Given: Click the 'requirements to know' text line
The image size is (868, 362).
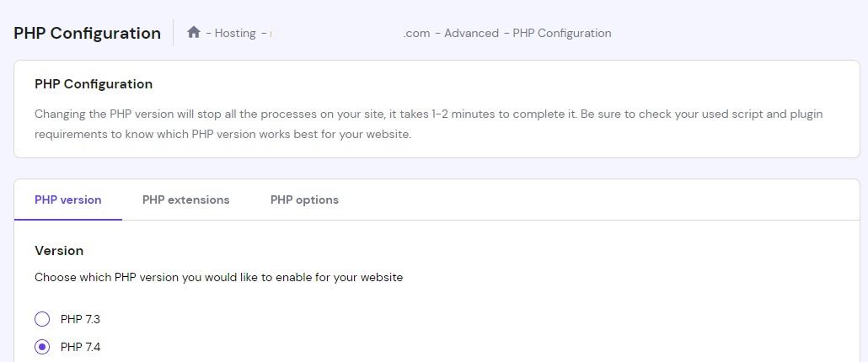Looking at the screenshot, I should coord(222,134).
